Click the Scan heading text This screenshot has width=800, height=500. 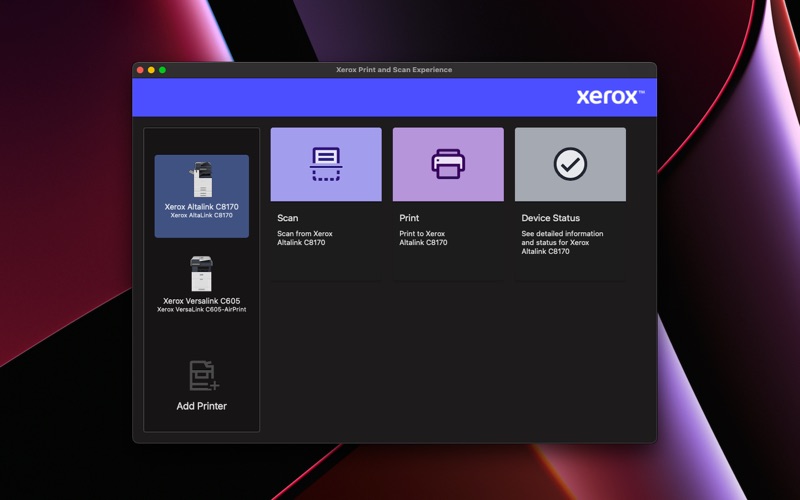tap(288, 218)
